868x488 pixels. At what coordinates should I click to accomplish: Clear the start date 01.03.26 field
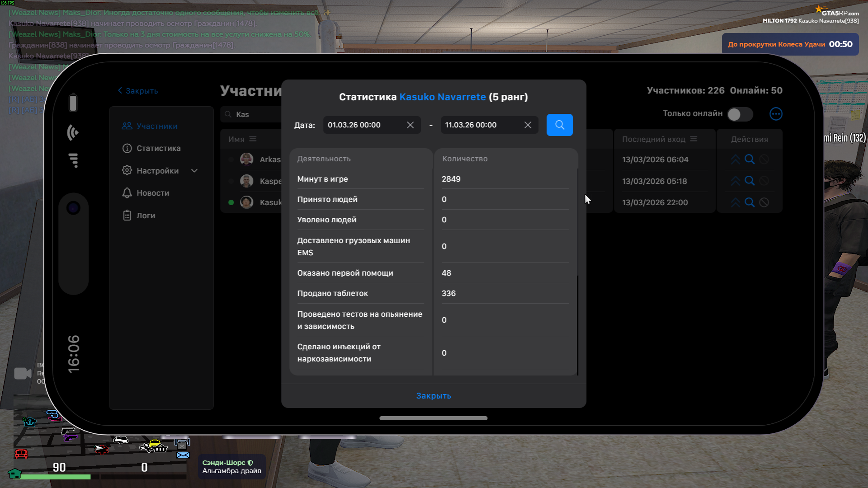pos(410,125)
